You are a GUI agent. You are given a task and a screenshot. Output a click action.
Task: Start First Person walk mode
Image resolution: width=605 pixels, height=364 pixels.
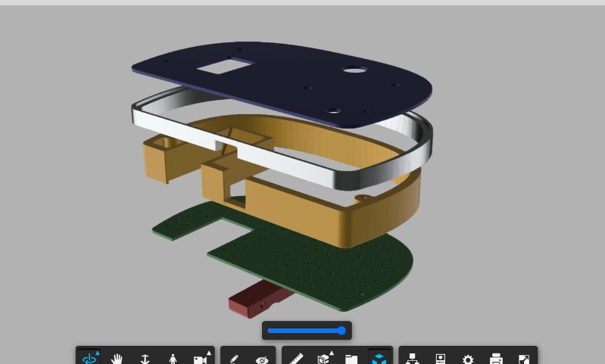pyautogui.click(x=173, y=359)
